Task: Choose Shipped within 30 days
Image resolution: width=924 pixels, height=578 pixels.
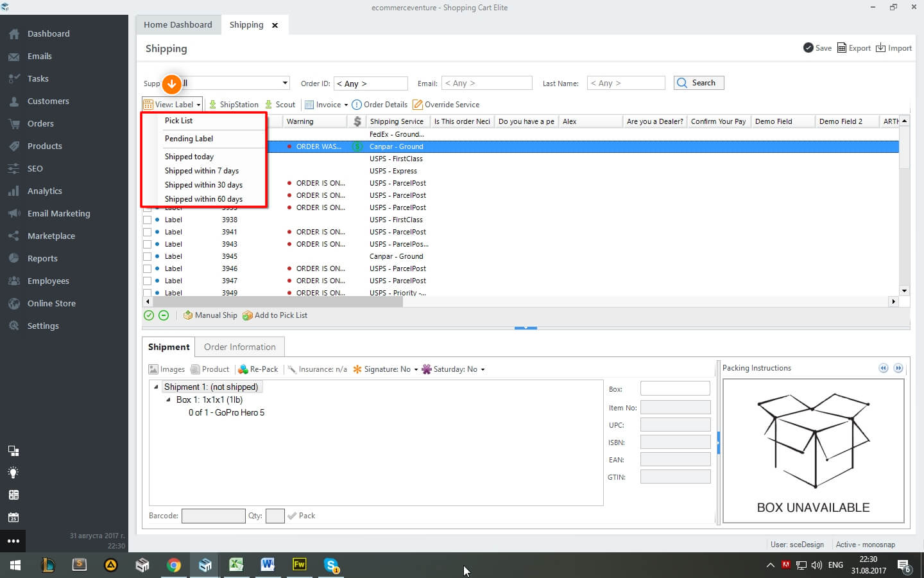Action: tap(203, 185)
